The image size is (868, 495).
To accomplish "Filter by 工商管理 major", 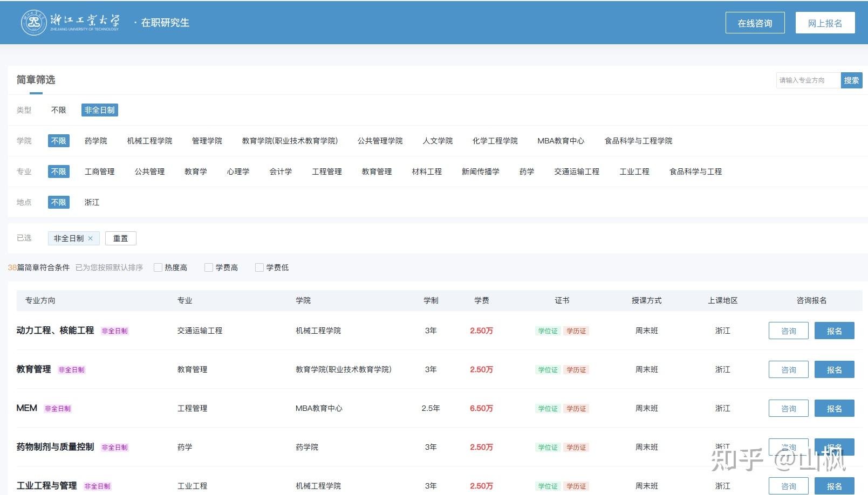I will point(99,171).
